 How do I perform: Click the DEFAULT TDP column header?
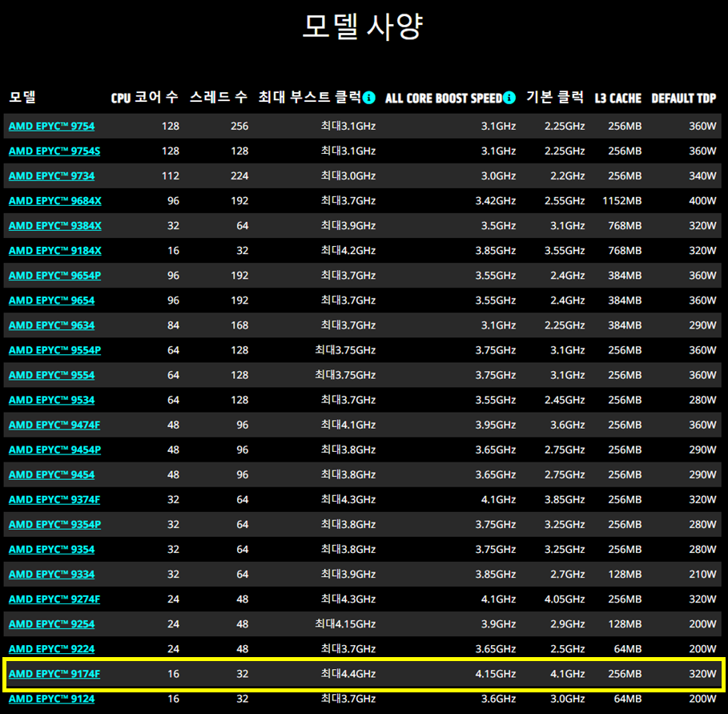(x=684, y=99)
